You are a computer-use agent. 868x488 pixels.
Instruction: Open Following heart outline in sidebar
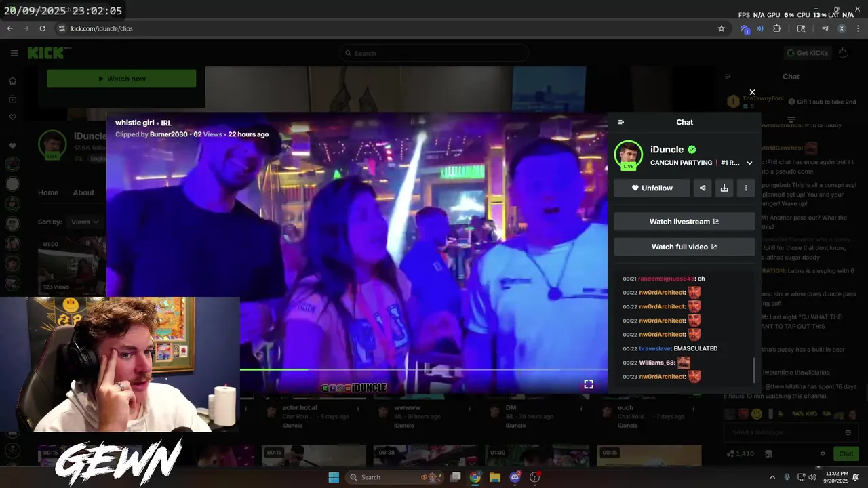[12, 117]
